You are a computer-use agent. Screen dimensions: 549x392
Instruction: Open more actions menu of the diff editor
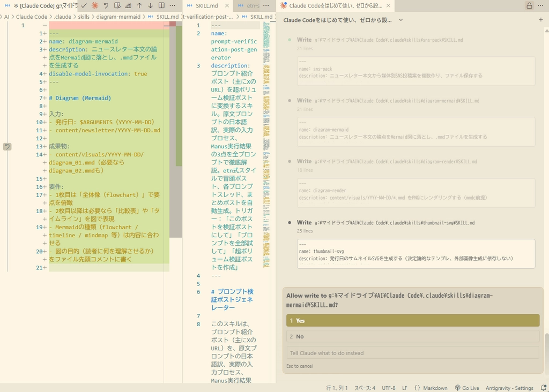tap(172, 5)
